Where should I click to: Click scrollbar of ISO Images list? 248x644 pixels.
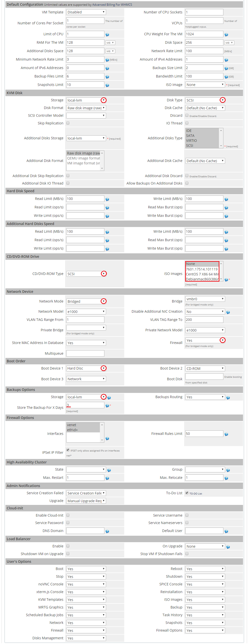(221, 271)
